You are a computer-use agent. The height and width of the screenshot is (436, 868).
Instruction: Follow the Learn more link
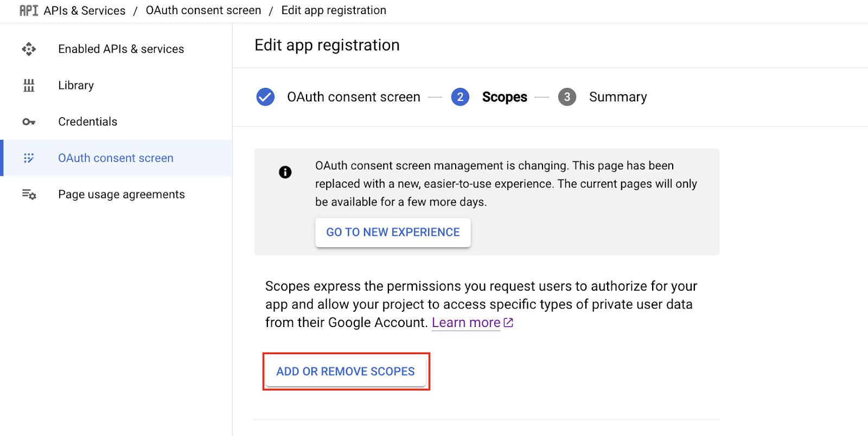[465, 323]
